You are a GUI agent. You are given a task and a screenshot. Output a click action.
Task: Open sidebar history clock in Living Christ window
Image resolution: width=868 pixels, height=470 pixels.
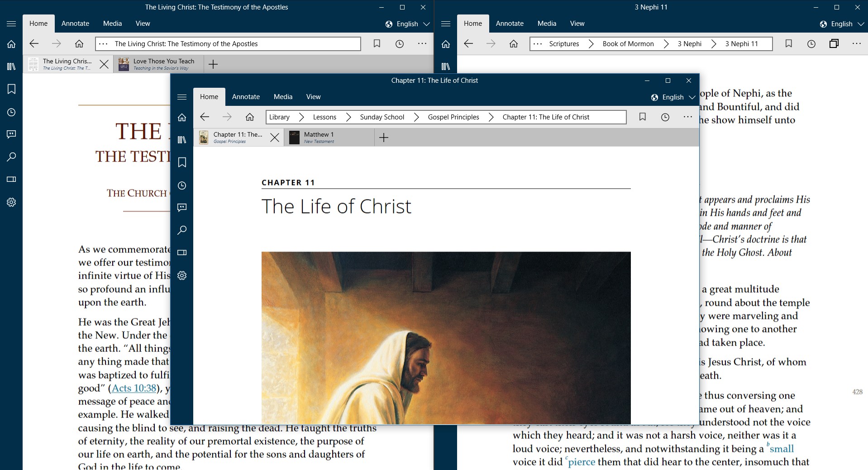pyautogui.click(x=11, y=112)
